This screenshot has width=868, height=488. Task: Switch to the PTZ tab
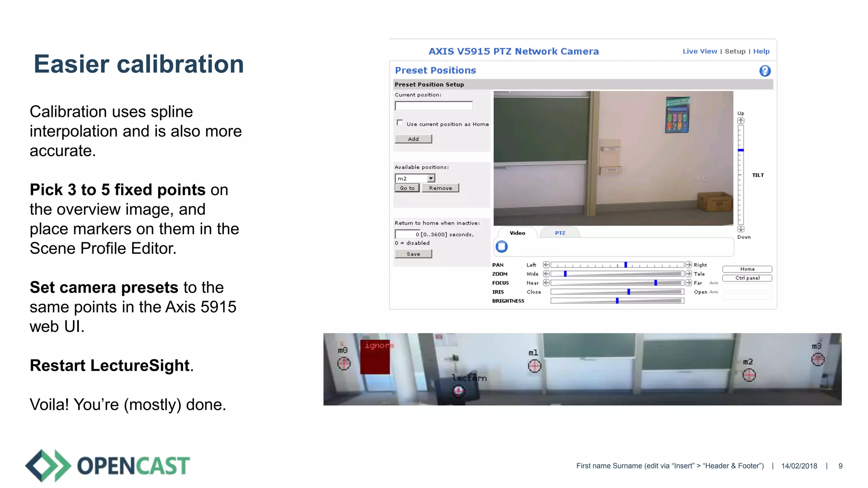560,233
